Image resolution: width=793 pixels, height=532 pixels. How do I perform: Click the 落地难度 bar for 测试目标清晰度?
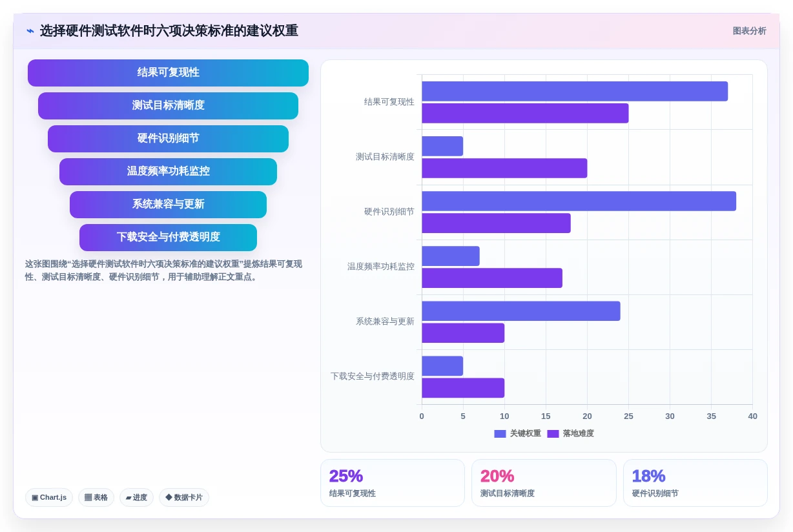pyautogui.click(x=504, y=168)
